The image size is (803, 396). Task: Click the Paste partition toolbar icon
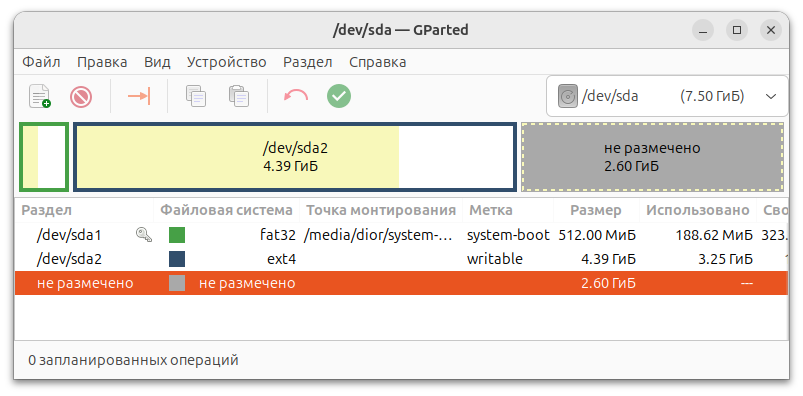239,96
